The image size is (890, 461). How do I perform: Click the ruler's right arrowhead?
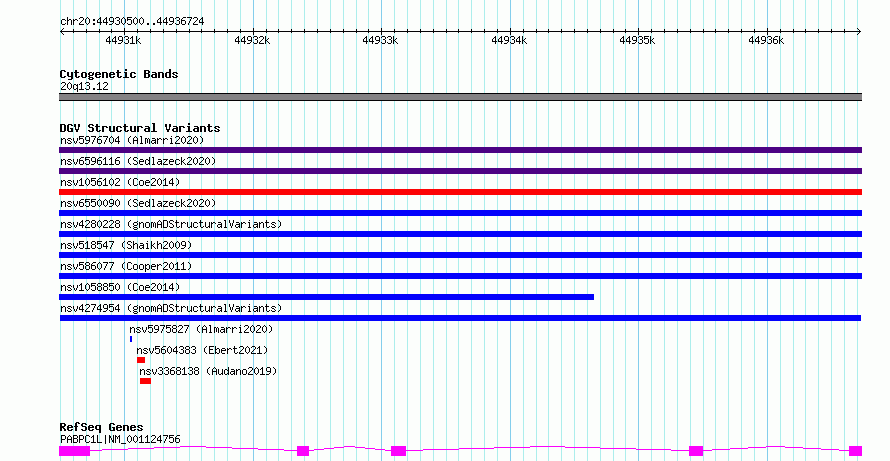pos(859,32)
